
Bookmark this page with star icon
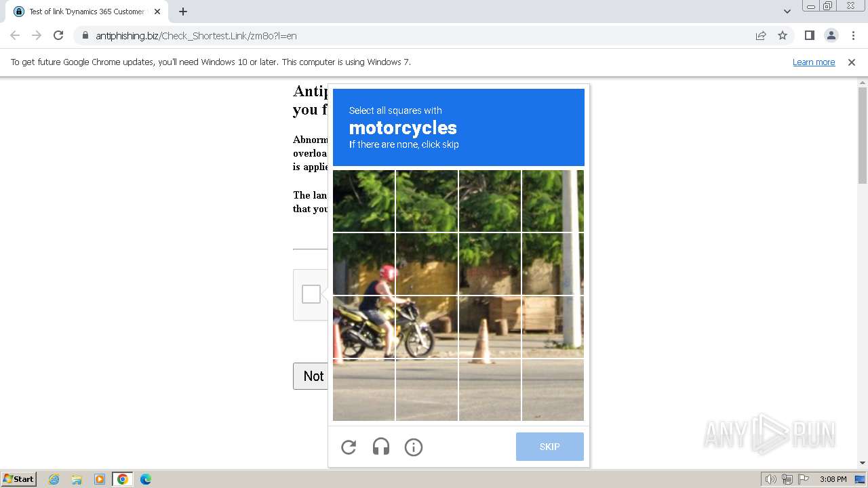(783, 35)
